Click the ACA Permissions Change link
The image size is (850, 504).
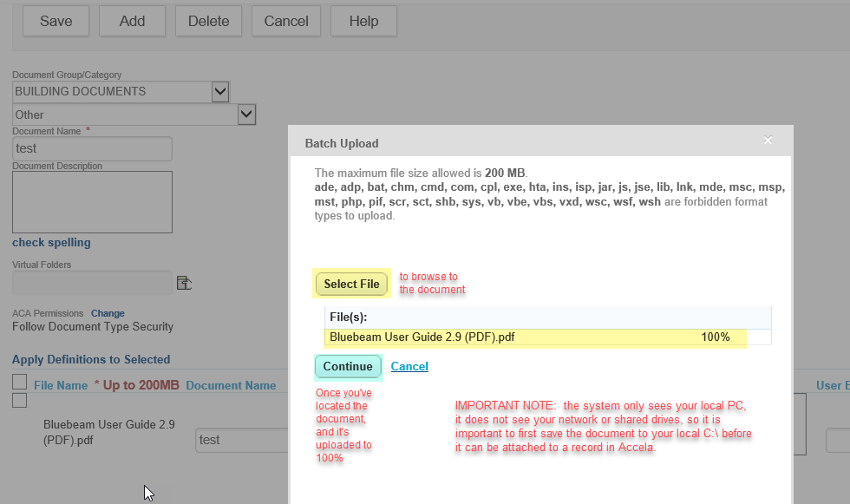tap(108, 313)
